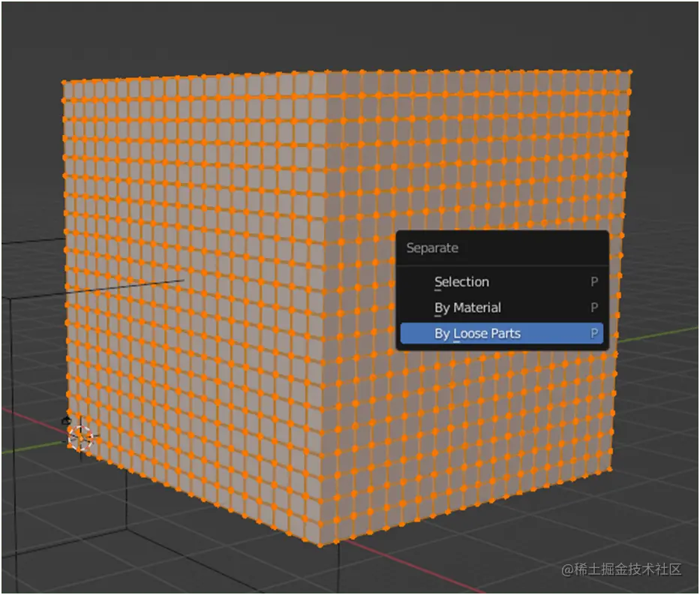Choose Selection from the Separate menu
Viewport: 700px width, 595px height.
[461, 282]
